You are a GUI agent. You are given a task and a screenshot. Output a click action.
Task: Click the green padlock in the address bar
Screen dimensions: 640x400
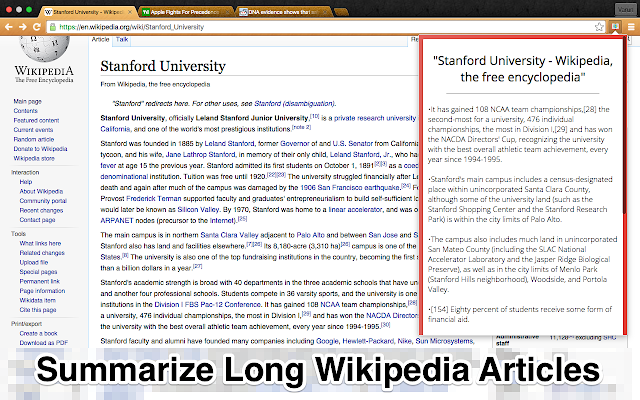(52, 27)
